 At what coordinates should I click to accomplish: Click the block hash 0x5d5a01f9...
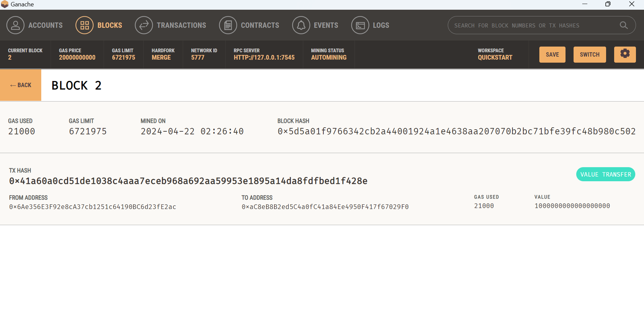pyautogui.click(x=457, y=131)
